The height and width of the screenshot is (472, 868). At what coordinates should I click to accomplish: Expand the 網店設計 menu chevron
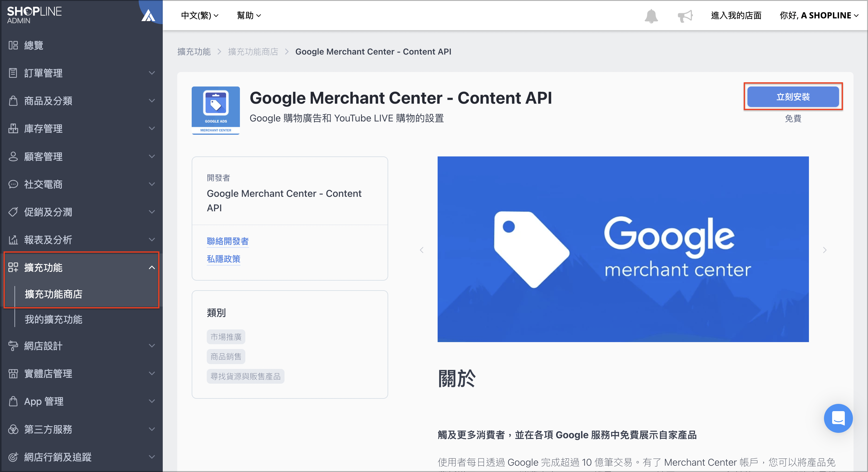[x=152, y=346]
